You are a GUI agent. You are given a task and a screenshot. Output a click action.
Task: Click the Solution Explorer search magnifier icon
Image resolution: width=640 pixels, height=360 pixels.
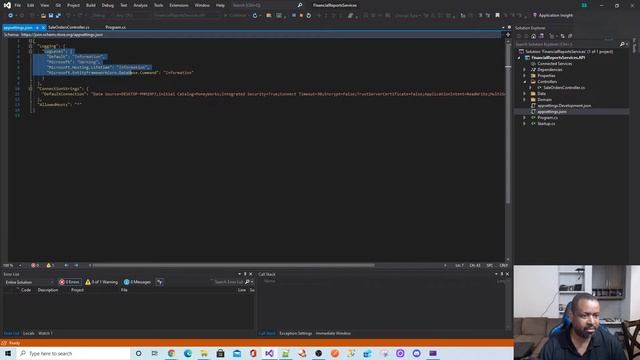pyautogui.click(x=622, y=44)
